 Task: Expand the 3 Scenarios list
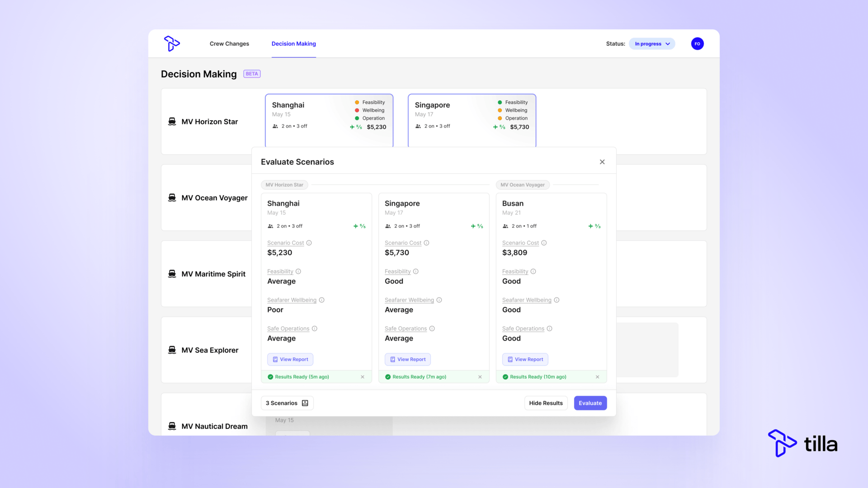287,403
